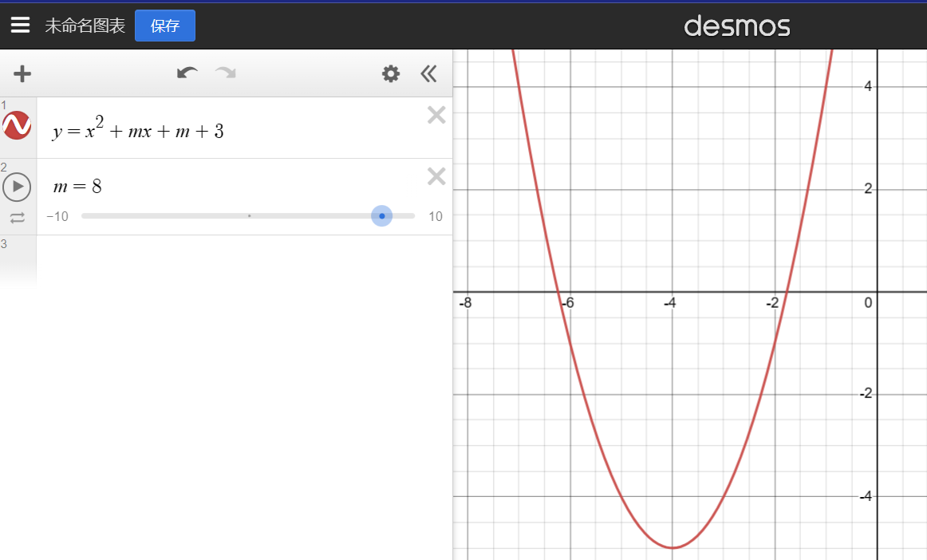This screenshot has width=927, height=560.
Task: Click the m slider track center mark
Action: click(250, 216)
